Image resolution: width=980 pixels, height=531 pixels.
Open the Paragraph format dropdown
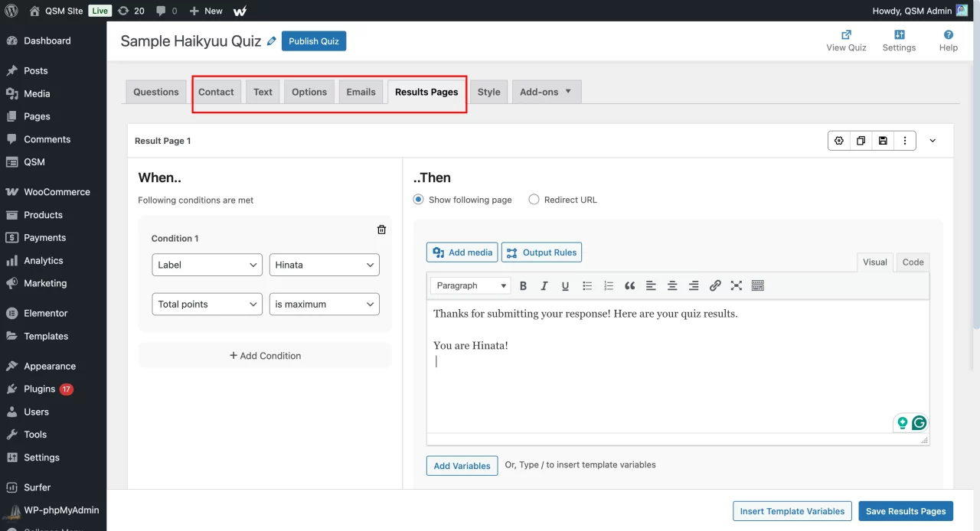coord(471,286)
